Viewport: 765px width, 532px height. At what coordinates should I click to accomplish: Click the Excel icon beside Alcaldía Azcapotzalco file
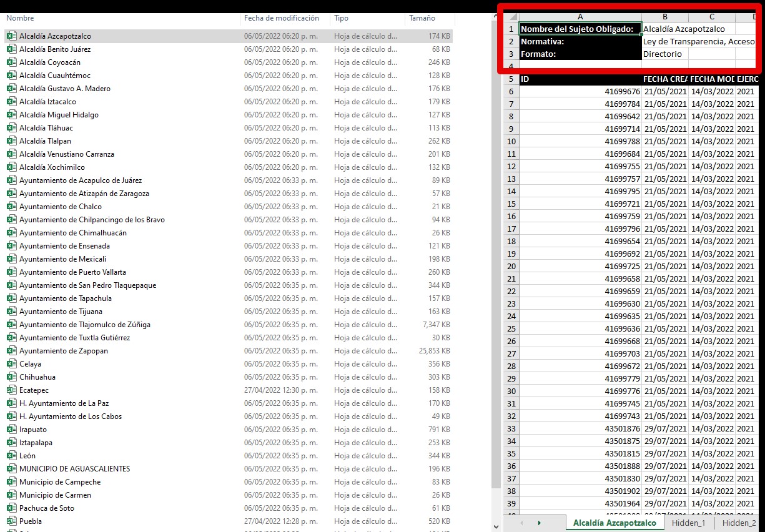tap(11, 36)
